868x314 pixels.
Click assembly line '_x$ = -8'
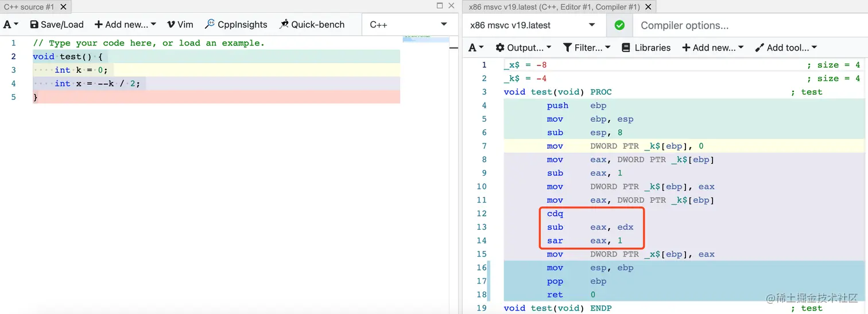(525, 65)
